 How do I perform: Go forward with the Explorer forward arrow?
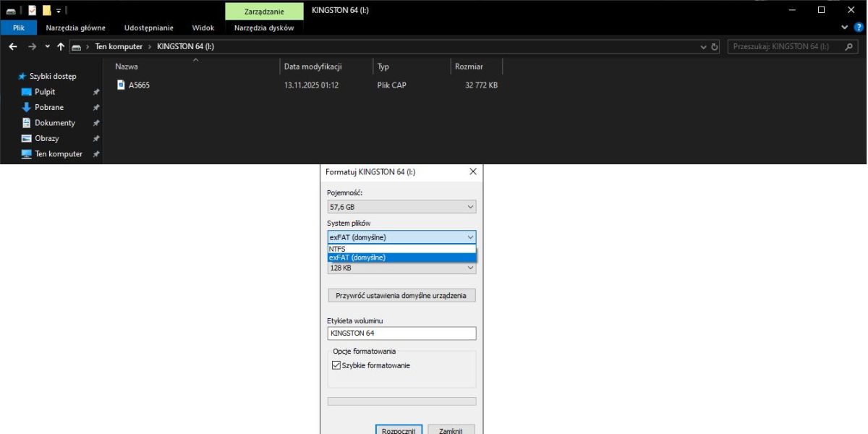[x=32, y=46]
